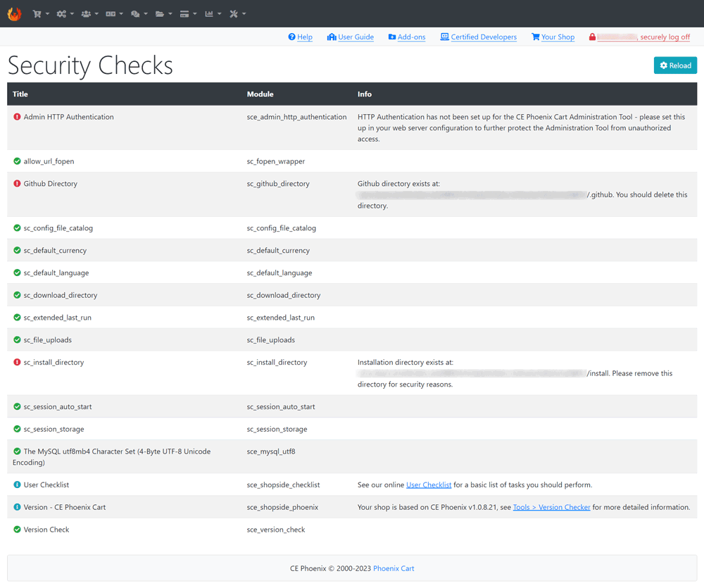Viewport: 704px width, 588px height.
Task: Select the sce_admin_http_authentication module cell
Action: (x=297, y=117)
